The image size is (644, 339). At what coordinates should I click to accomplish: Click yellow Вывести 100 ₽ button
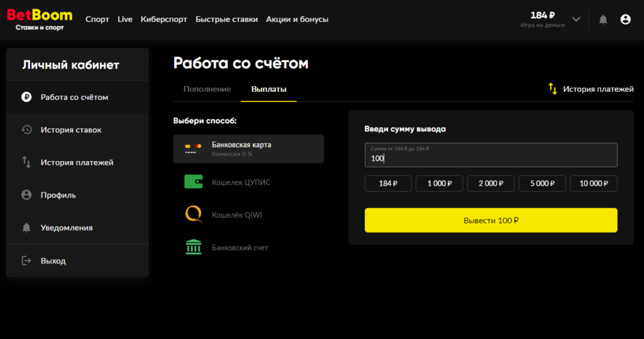coord(491,220)
